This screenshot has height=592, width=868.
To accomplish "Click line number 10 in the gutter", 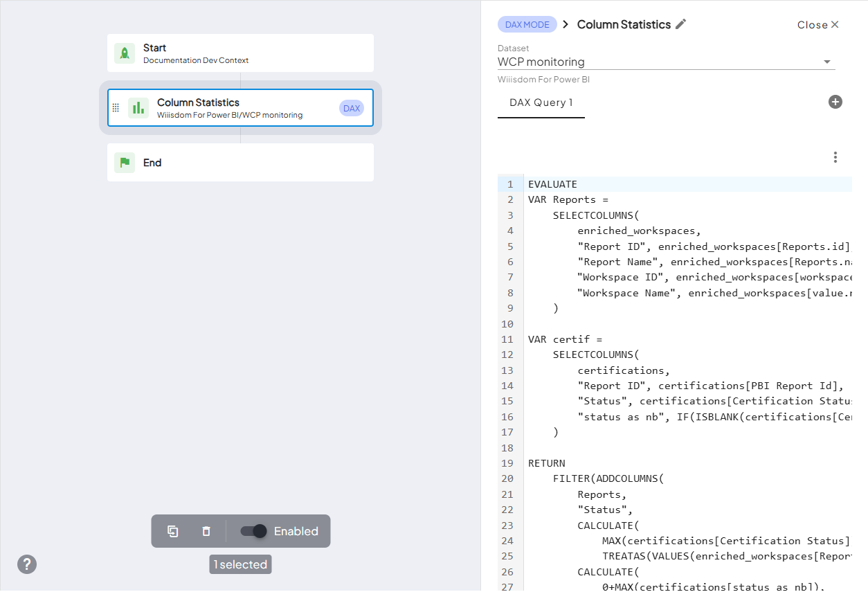I will point(507,324).
